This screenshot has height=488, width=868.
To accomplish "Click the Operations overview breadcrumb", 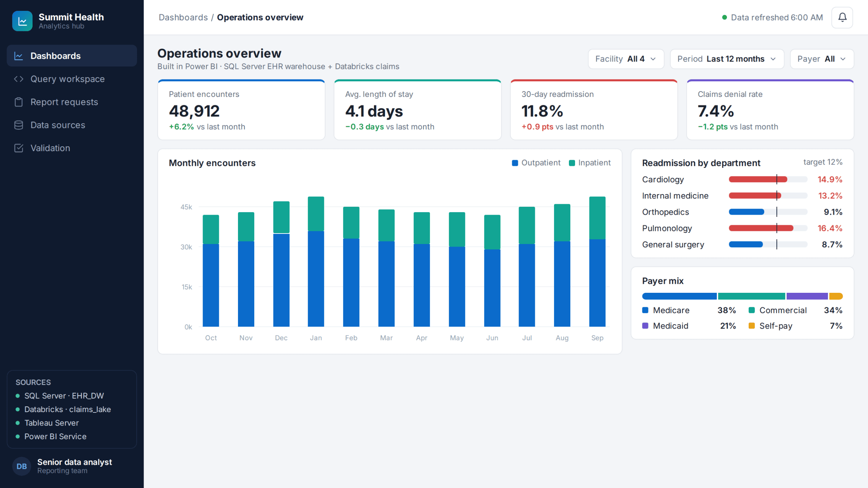I will coord(260,17).
